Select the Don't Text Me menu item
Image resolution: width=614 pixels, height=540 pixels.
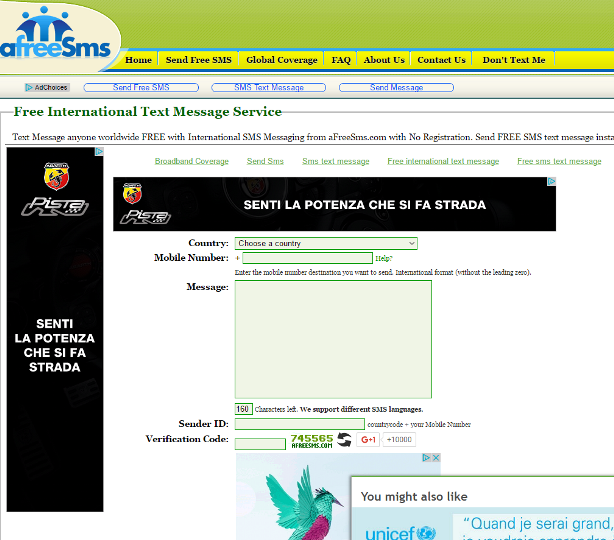(514, 60)
